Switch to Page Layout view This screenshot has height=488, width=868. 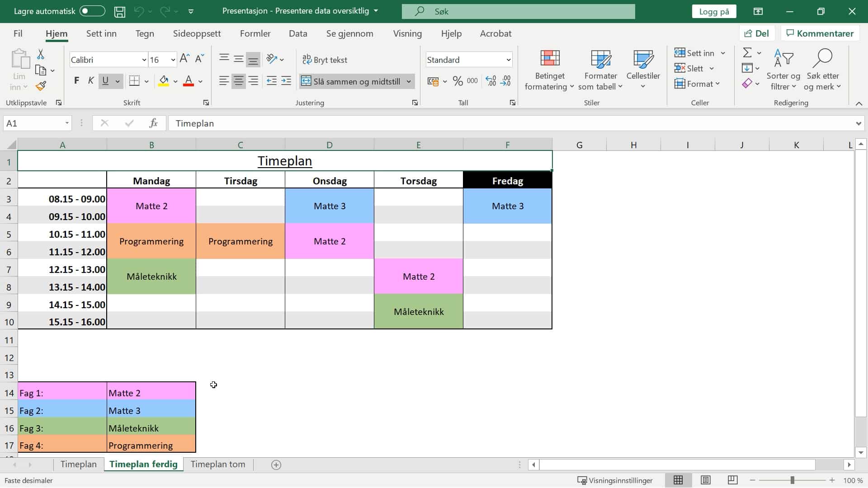click(x=705, y=480)
